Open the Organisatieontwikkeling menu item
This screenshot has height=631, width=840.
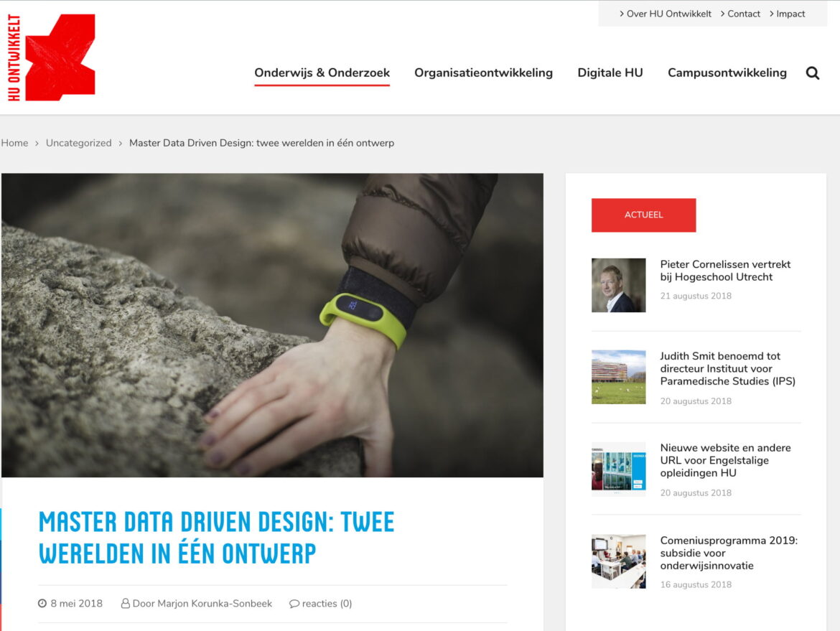click(483, 73)
